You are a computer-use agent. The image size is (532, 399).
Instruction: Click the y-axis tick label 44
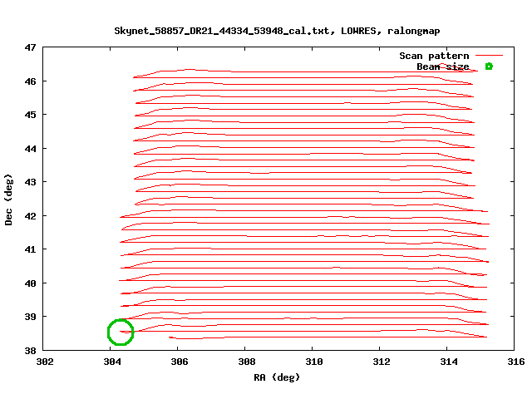[x=30, y=149]
